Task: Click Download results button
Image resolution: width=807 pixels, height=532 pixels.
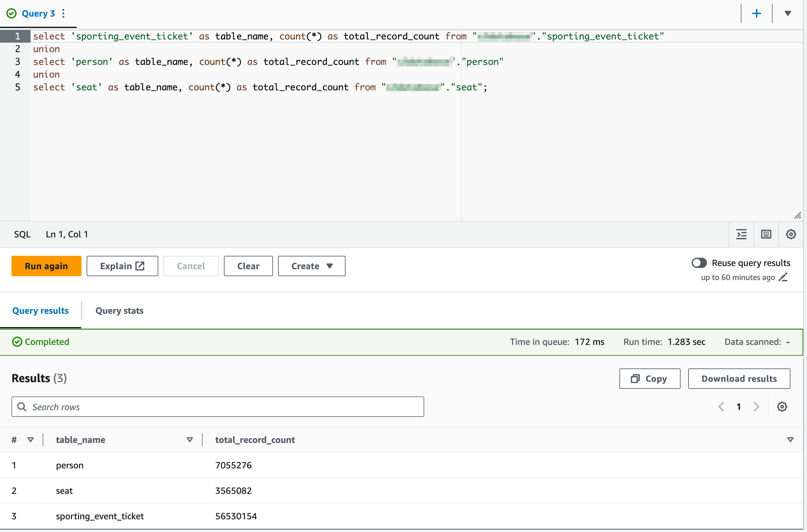Action: tap(739, 379)
